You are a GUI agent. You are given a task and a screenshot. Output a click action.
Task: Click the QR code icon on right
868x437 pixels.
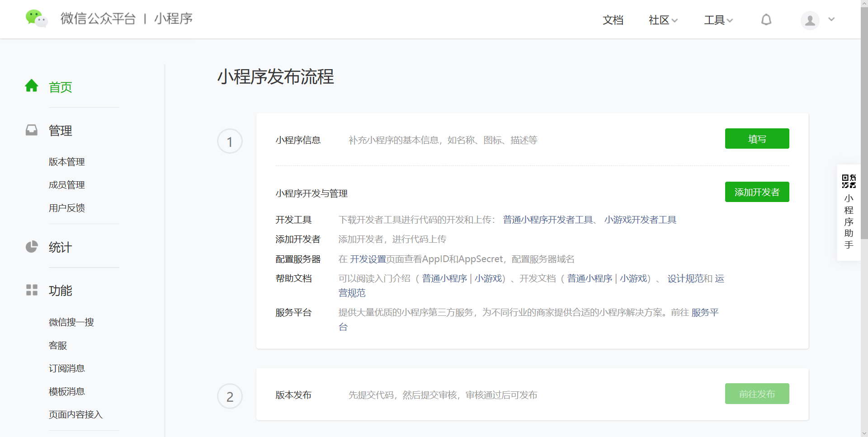849,181
